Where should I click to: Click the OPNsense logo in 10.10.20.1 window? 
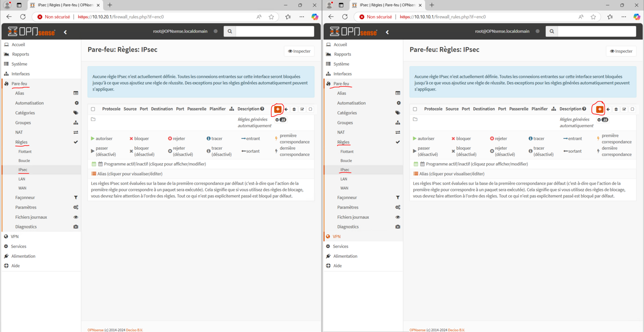tap(32, 31)
